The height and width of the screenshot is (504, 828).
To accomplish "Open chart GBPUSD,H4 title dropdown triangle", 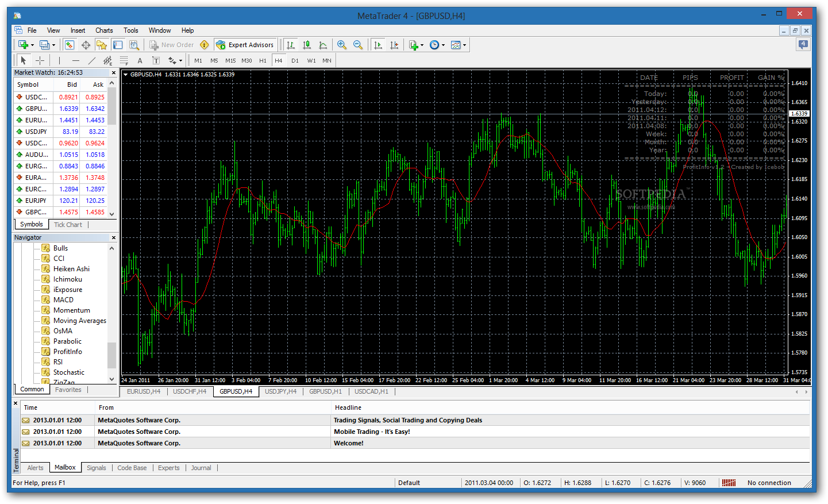I will (125, 74).
